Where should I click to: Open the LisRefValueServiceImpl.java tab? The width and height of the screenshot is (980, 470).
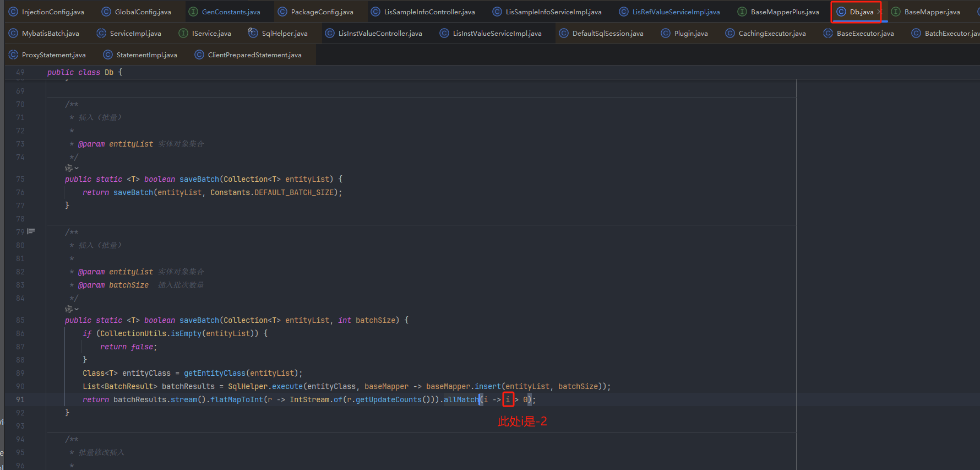(676, 12)
